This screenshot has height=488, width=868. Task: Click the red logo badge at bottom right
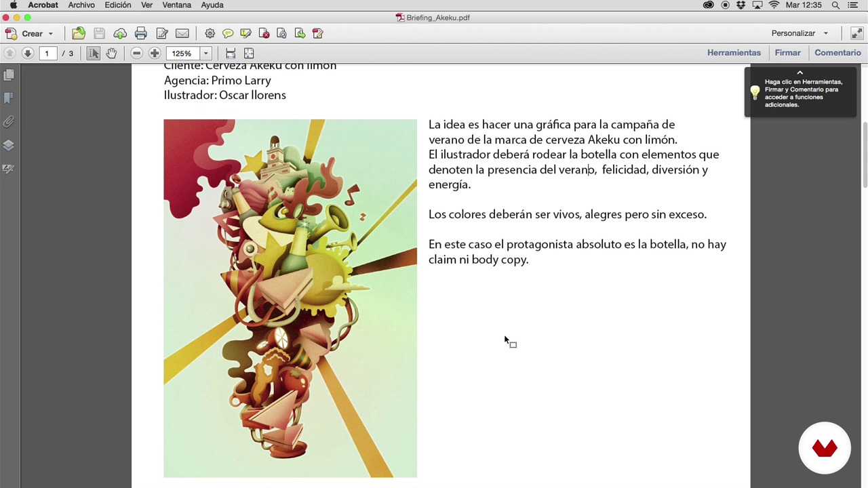click(825, 448)
